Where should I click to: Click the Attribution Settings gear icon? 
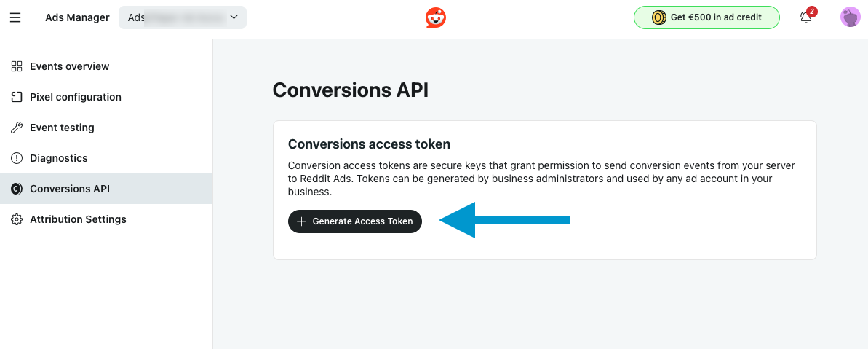coord(17,219)
